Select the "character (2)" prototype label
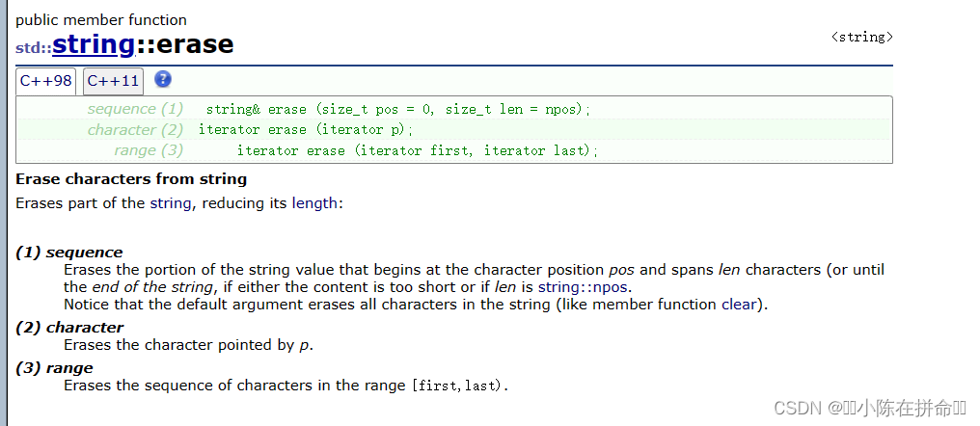This screenshot has height=426, width=980. (x=136, y=130)
